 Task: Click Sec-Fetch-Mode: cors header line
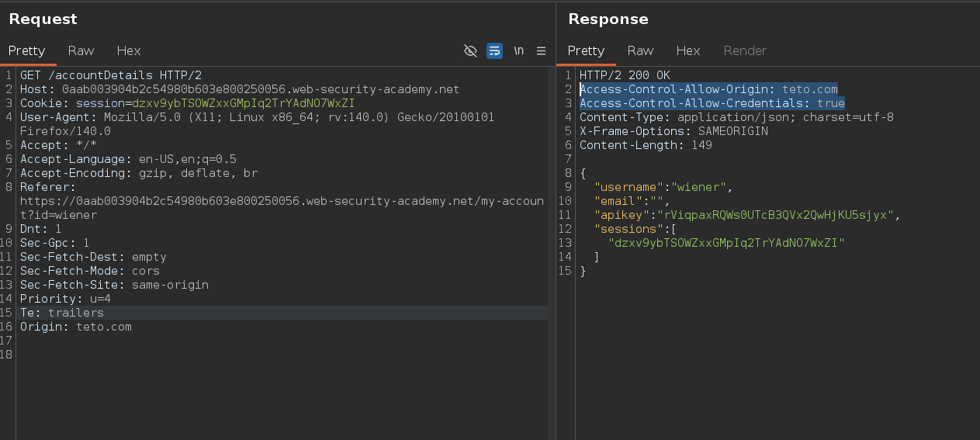[x=90, y=271]
